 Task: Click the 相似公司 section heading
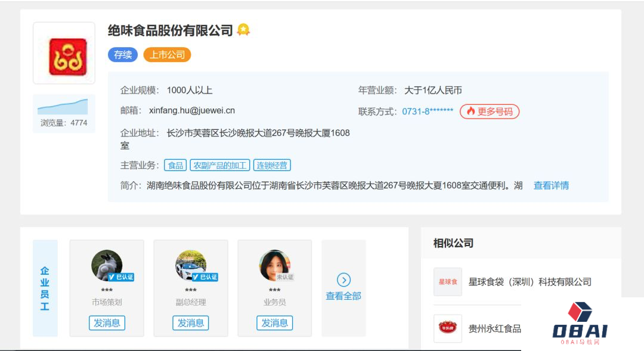point(453,243)
